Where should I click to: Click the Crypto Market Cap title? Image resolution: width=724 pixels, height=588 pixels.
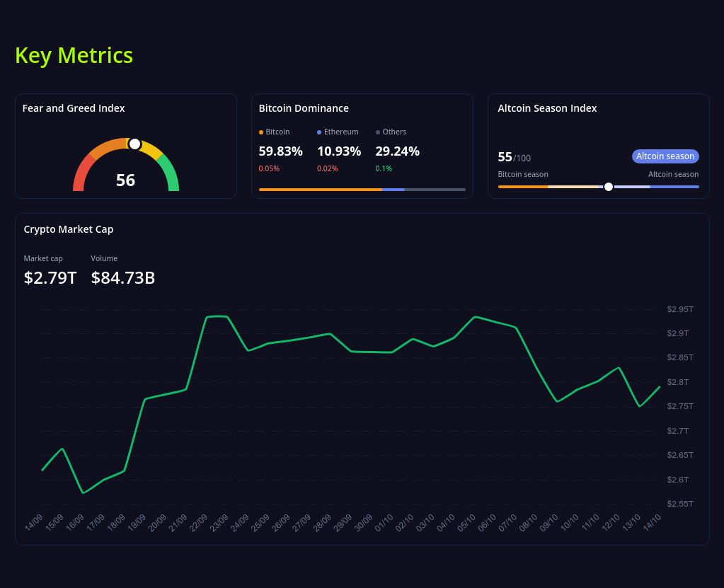pyautogui.click(x=69, y=229)
